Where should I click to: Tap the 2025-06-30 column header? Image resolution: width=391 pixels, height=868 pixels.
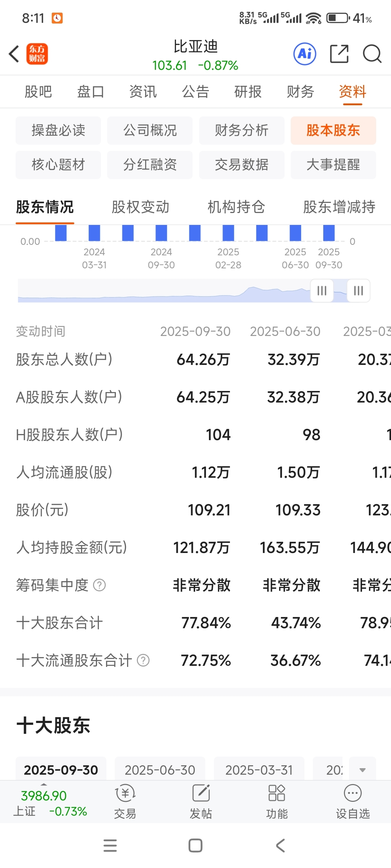pos(285,331)
